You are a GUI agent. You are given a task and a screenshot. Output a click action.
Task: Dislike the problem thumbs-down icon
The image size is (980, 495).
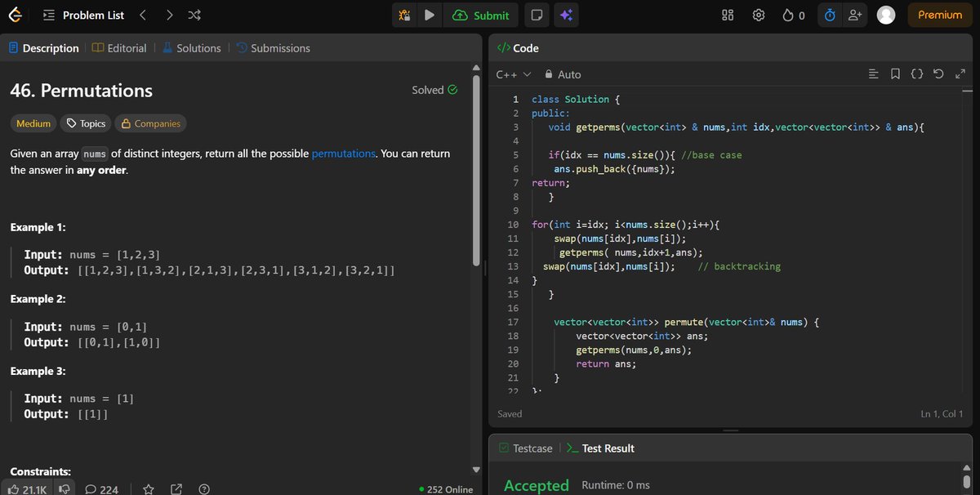[x=65, y=489]
